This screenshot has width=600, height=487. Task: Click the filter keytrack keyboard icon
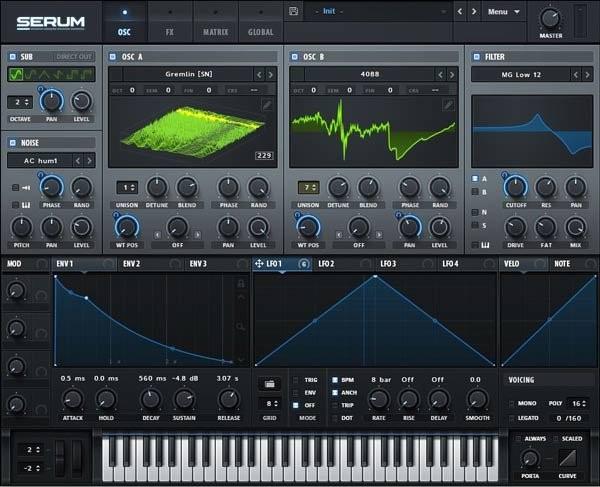pyautogui.click(x=485, y=245)
